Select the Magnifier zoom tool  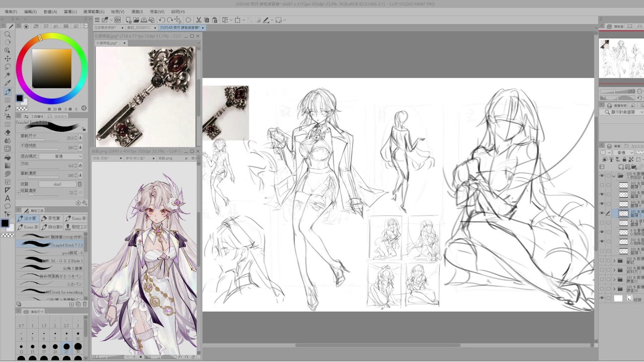coord(8,34)
